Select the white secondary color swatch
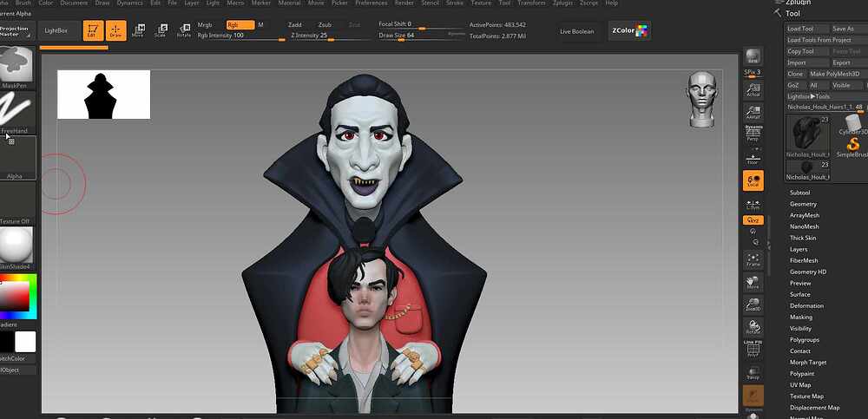The height and width of the screenshot is (419, 868). point(25,342)
